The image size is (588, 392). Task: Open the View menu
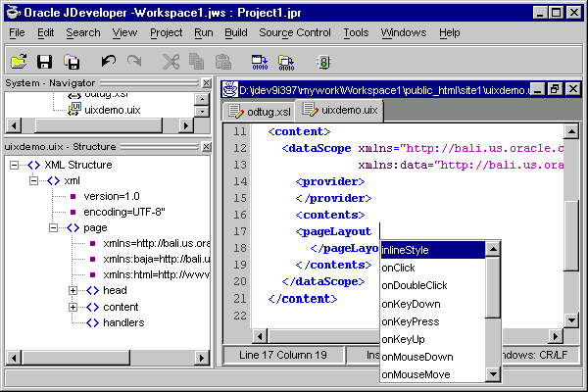(x=124, y=32)
